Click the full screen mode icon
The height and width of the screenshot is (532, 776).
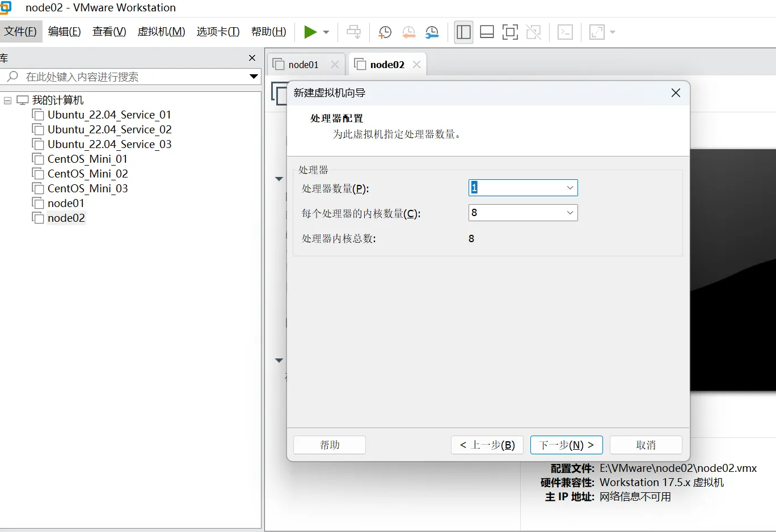(x=510, y=32)
